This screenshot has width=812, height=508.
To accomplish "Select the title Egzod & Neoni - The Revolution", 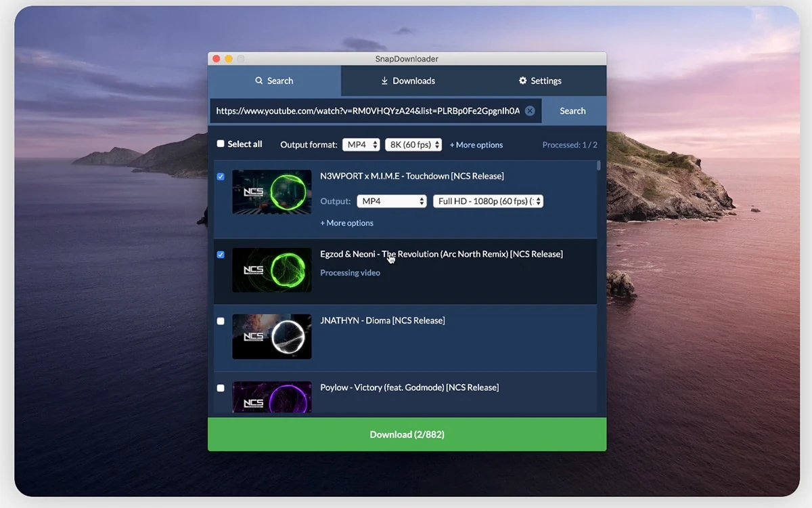I will 441,254.
